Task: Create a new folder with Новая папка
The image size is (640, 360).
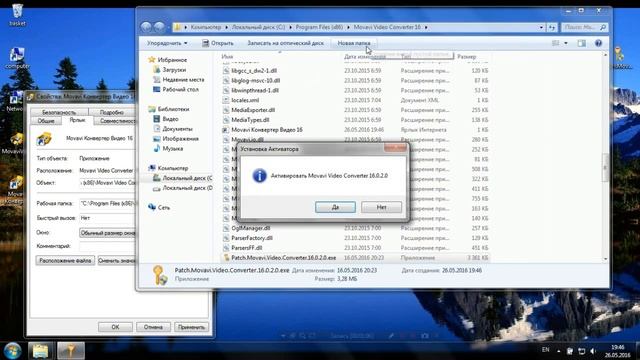Action: click(354, 43)
